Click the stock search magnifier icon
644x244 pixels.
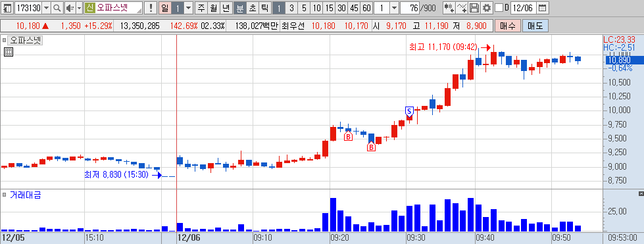[57, 8]
